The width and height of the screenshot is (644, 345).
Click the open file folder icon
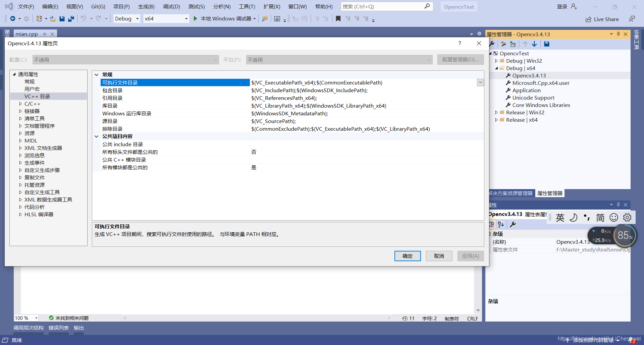pyautogui.click(x=53, y=19)
